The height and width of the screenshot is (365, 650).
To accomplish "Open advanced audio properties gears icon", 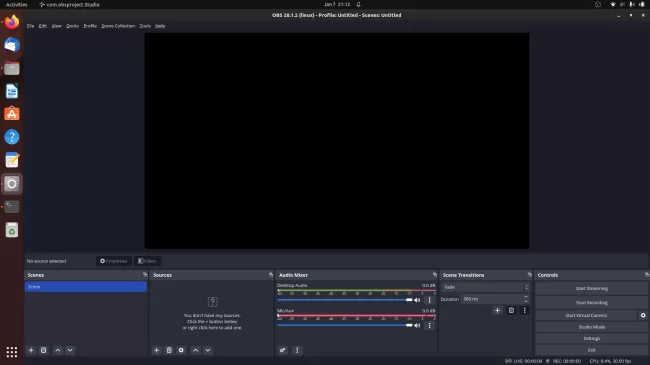I will pos(282,350).
